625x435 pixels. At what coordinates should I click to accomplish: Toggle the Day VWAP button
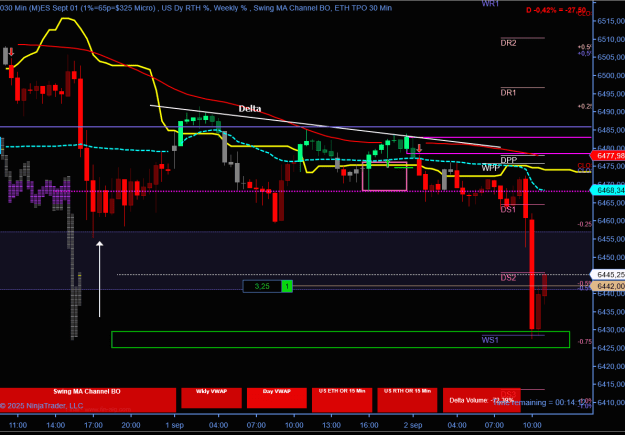(x=277, y=398)
